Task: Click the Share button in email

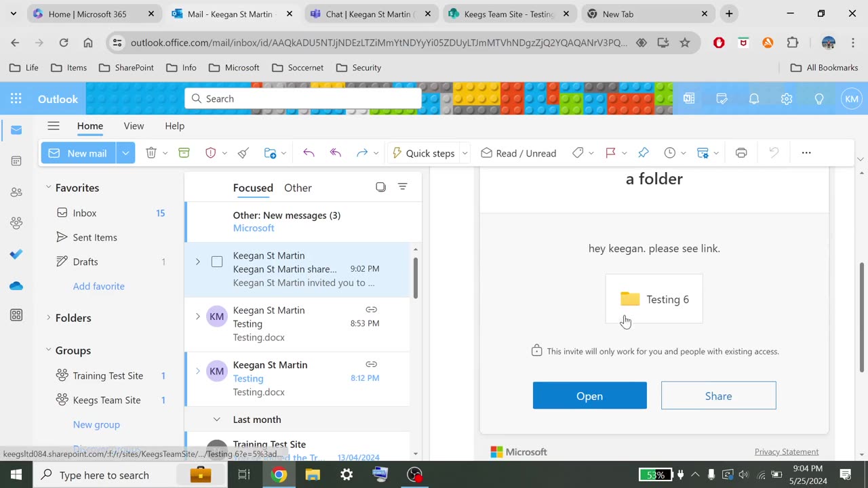Action: click(718, 396)
